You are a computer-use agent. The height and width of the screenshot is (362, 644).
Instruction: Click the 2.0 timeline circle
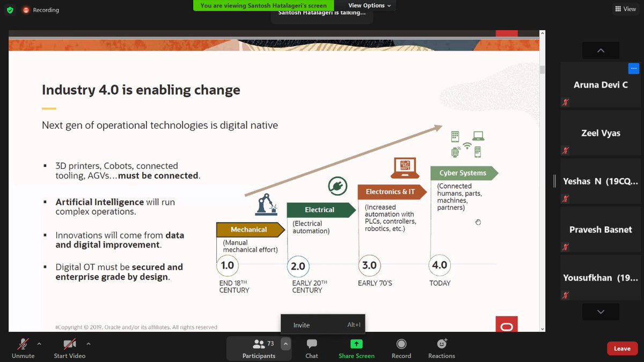298,265
